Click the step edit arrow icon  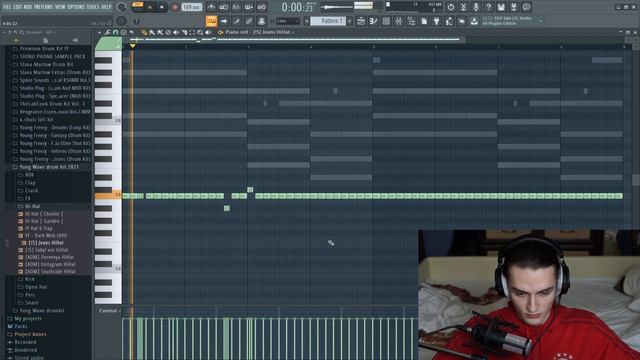click(x=224, y=21)
